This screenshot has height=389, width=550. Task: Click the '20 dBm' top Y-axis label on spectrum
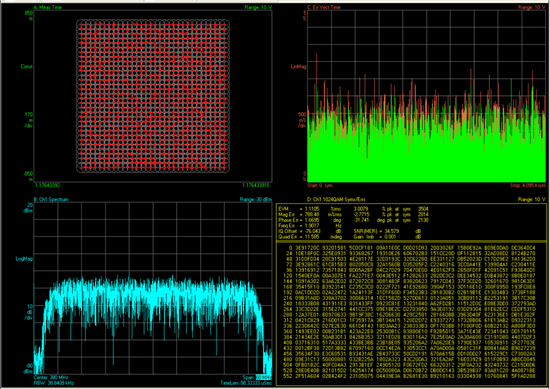tap(28, 208)
